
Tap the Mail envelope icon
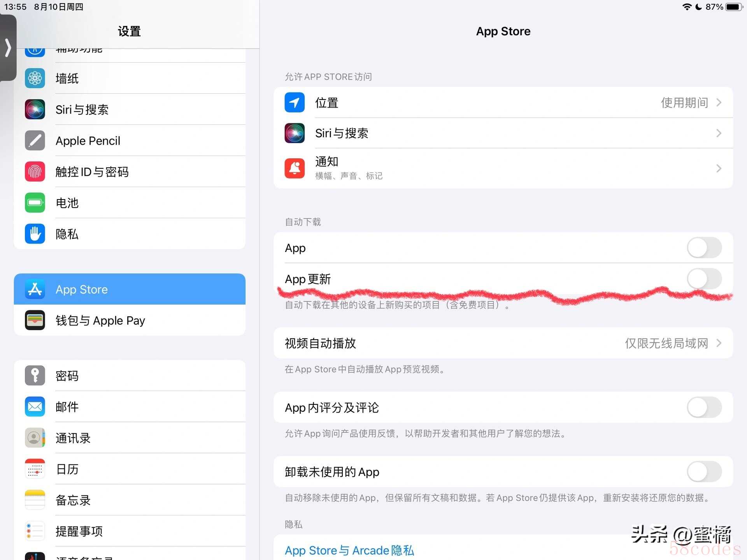coord(35,407)
